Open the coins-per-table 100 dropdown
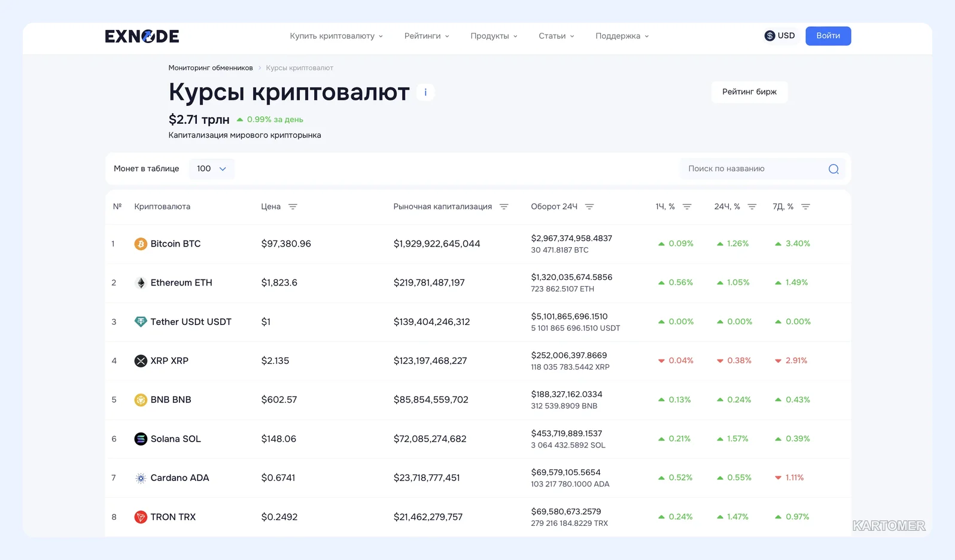The height and width of the screenshot is (560, 955). pyautogui.click(x=211, y=169)
